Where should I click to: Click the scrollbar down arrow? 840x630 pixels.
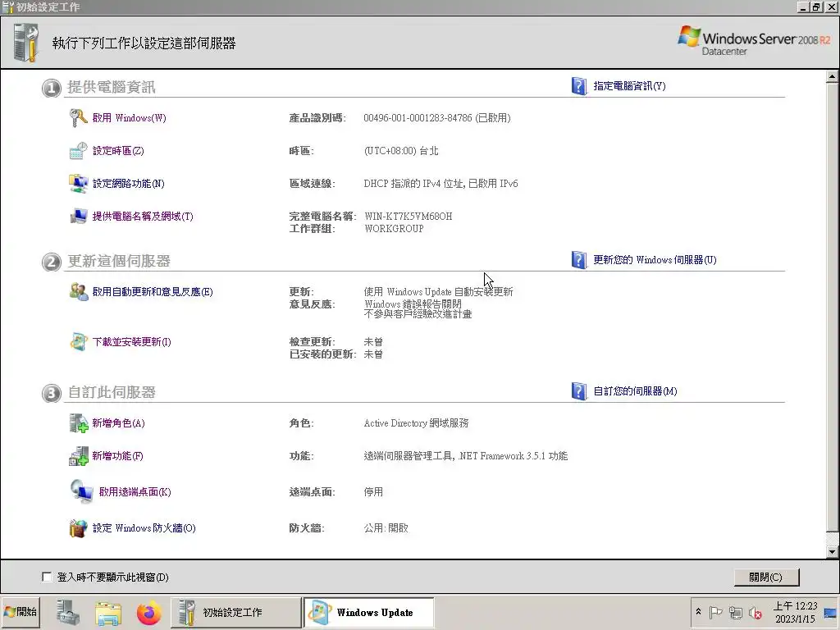pos(832,552)
